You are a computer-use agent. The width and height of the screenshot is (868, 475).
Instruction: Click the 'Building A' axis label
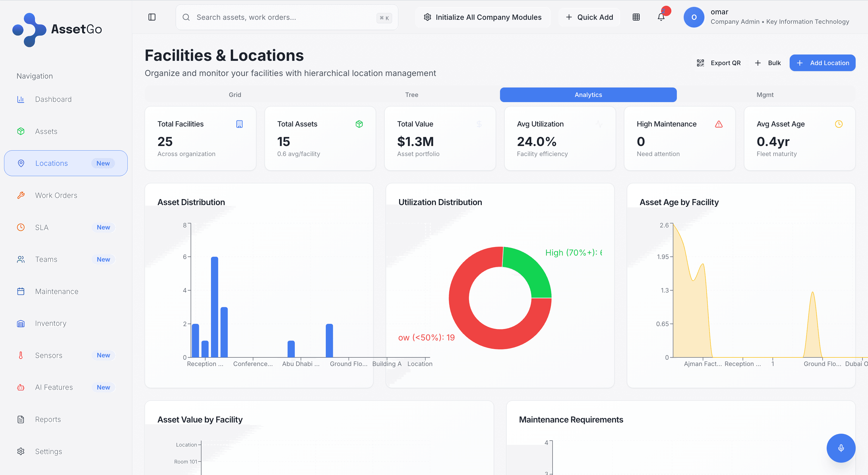coord(387,364)
